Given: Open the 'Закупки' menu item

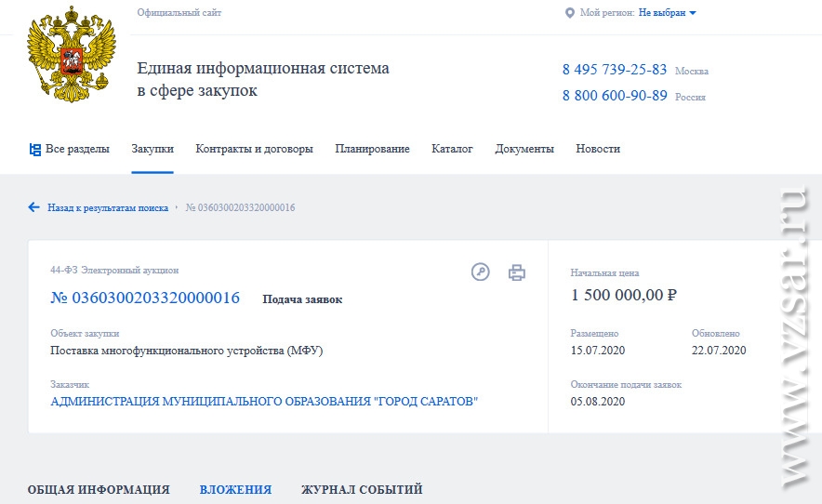Looking at the screenshot, I should [152, 149].
